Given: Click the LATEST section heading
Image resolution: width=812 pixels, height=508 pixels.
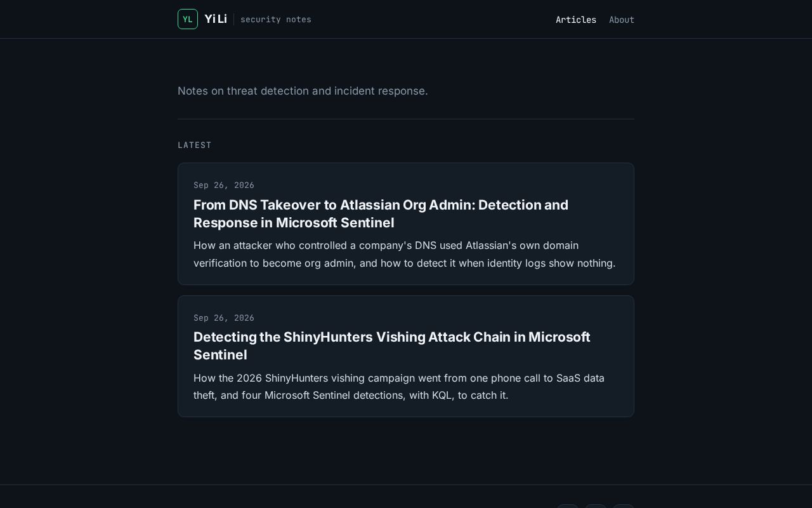Looking at the screenshot, I should (x=195, y=145).
